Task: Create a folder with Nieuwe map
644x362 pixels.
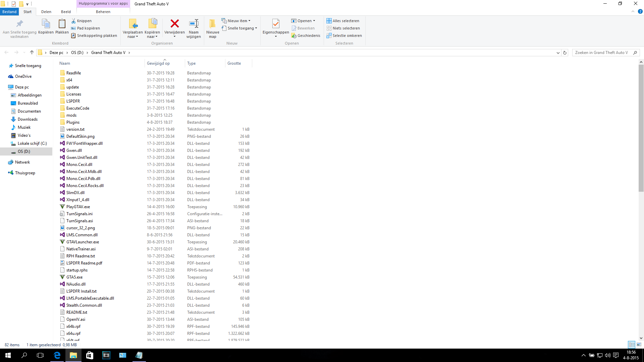Action: click(212, 24)
